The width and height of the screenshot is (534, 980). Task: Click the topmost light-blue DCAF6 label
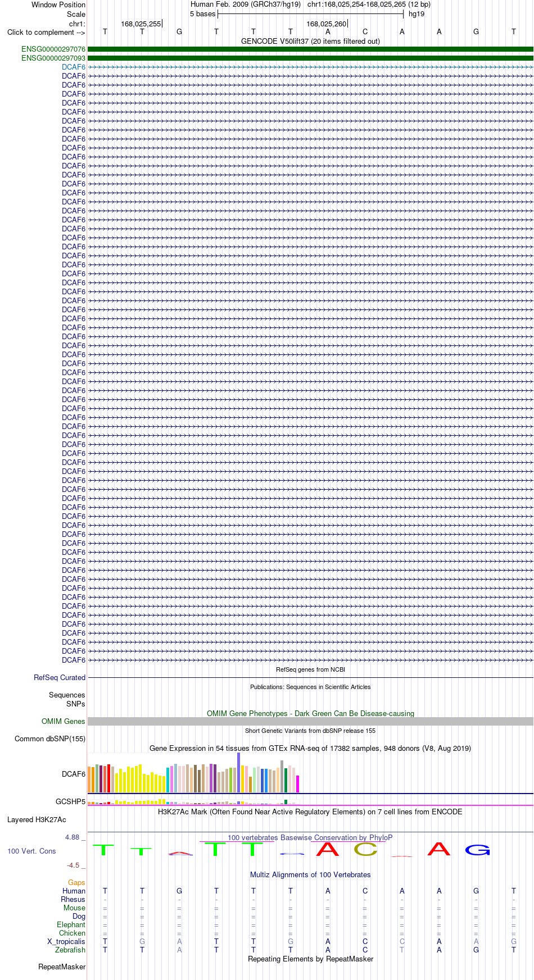pyautogui.click(x=74, y=67)
